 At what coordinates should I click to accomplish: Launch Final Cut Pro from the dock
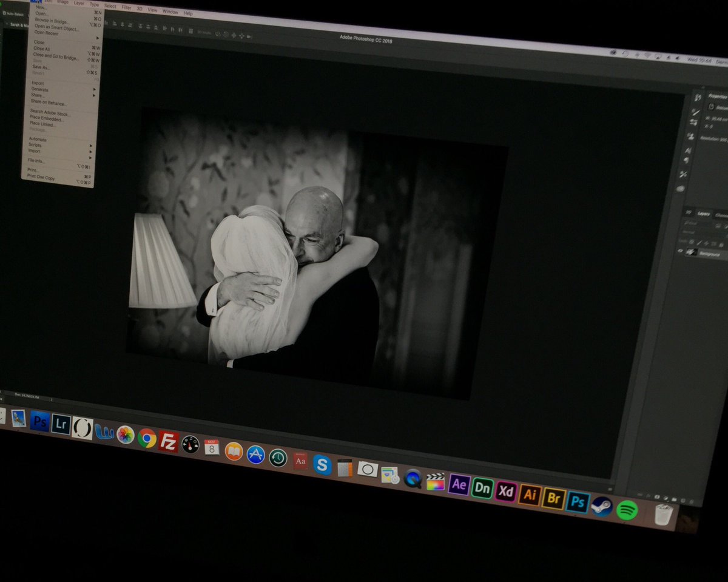(x=435, y=481)
